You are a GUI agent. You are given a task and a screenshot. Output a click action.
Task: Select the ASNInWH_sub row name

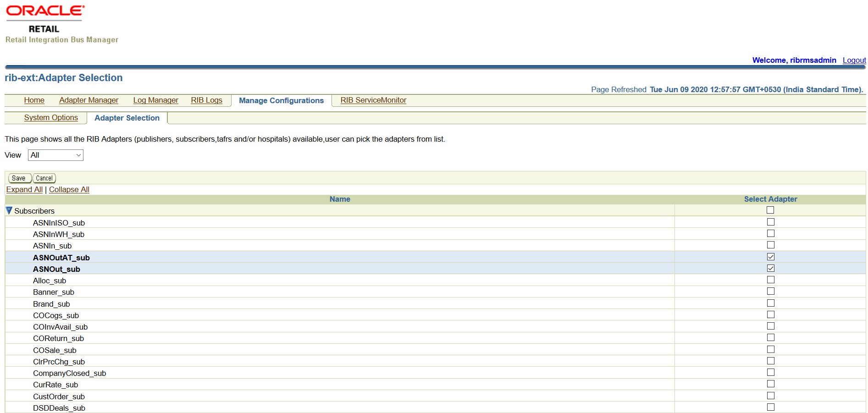pyautogui.click(x=59, y=234)
